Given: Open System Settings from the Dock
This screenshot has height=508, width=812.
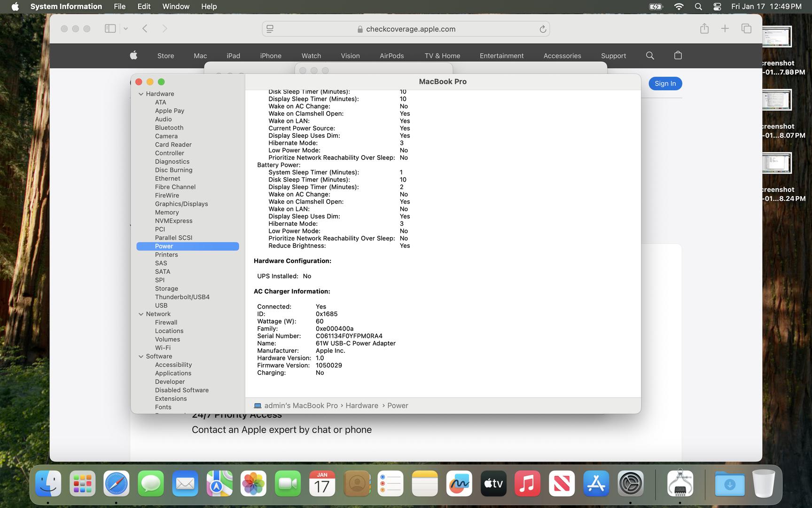Looking at the screenshot, I should [x=630, y=484].
